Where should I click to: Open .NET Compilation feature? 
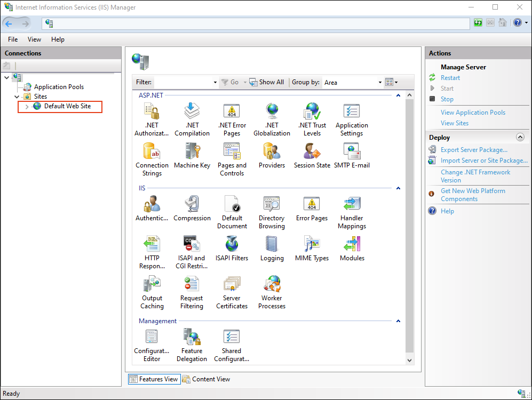192,119
